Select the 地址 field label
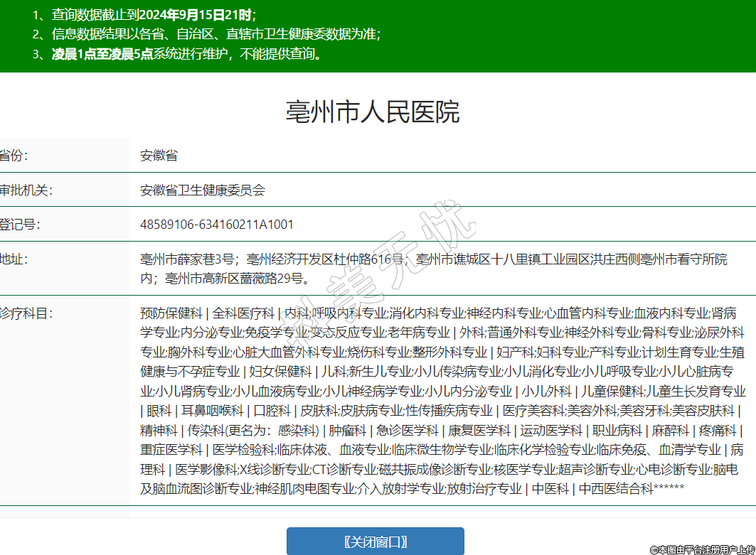Viewport: 756px width, 555px height. click(14, 259)
